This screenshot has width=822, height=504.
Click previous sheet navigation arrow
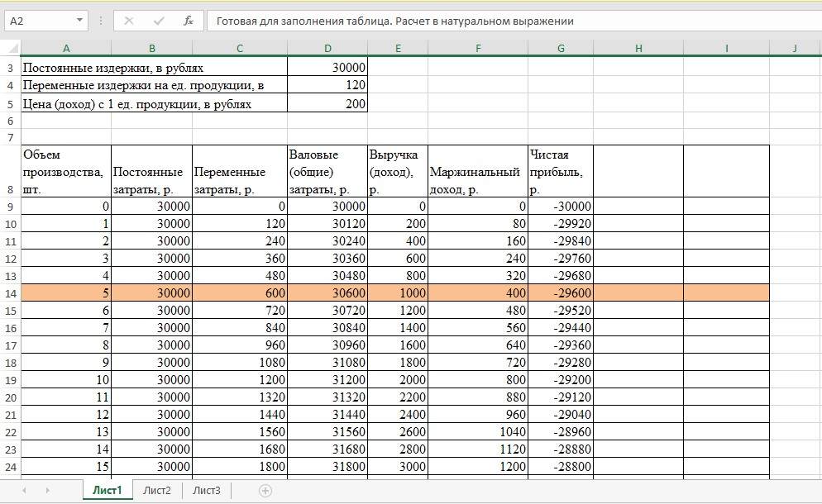click(x=24, y=491)
